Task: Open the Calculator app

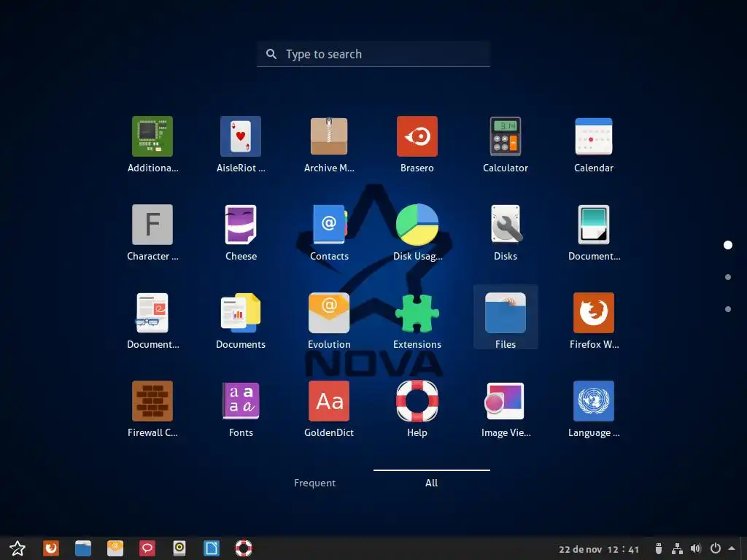Action: coord(506,145)
